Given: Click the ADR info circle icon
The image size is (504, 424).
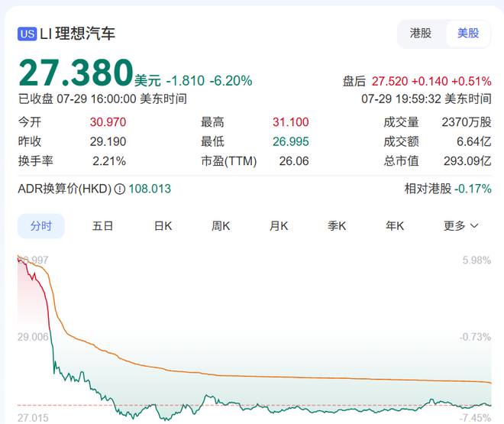Looking at the screenshot, I should point(120,189).
